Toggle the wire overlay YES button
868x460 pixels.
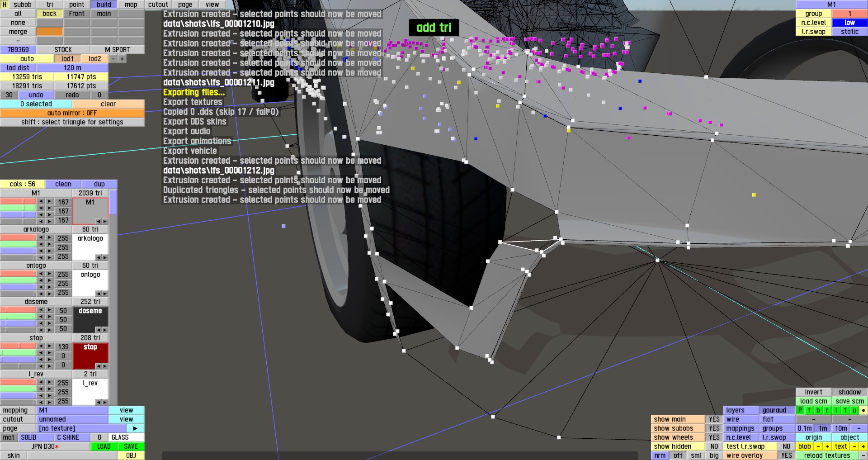787,455
